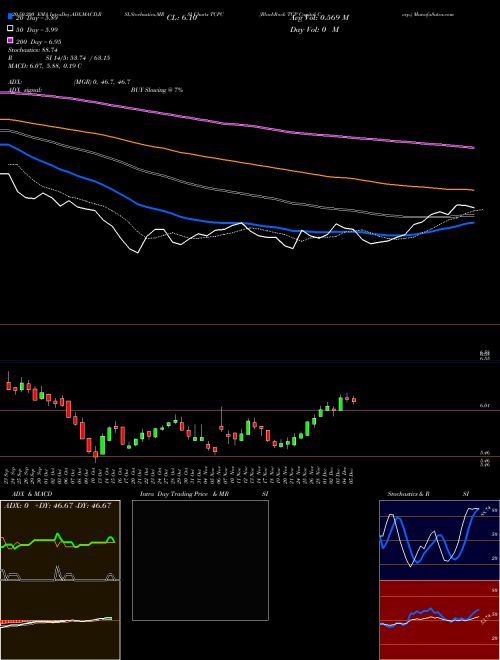Click the MACD sub-chart below the ADX panel
The image size is (500, 660).
click(60, 620)
